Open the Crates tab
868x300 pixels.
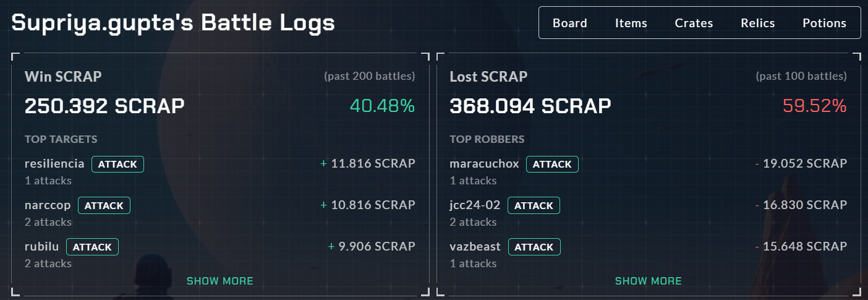click(694, 23)
